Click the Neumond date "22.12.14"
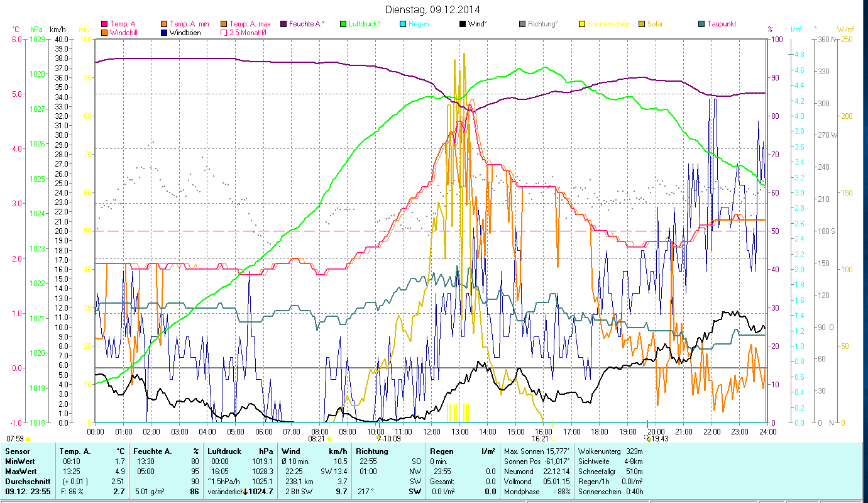 [x=556, y=472]
